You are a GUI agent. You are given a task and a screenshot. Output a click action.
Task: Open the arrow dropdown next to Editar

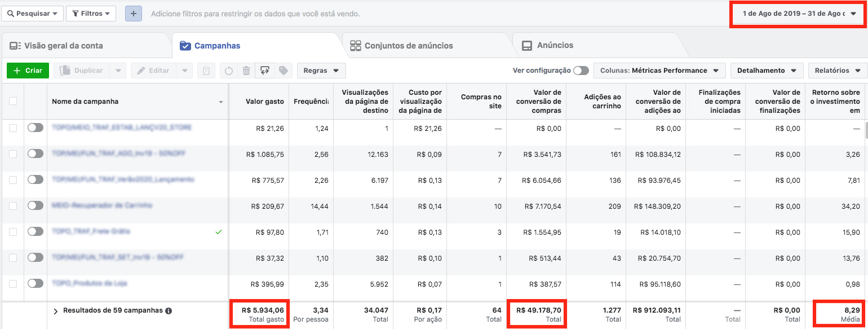point(184,71)
